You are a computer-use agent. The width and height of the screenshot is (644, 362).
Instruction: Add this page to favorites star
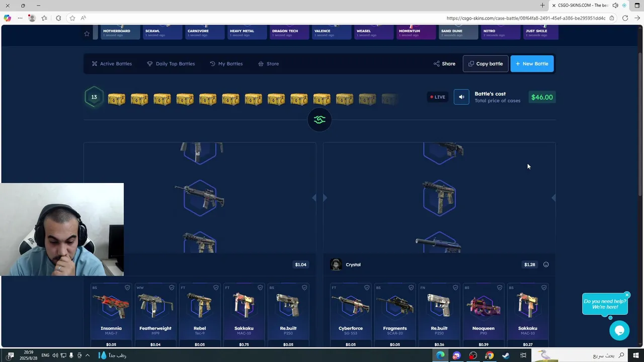click(72, 18)
